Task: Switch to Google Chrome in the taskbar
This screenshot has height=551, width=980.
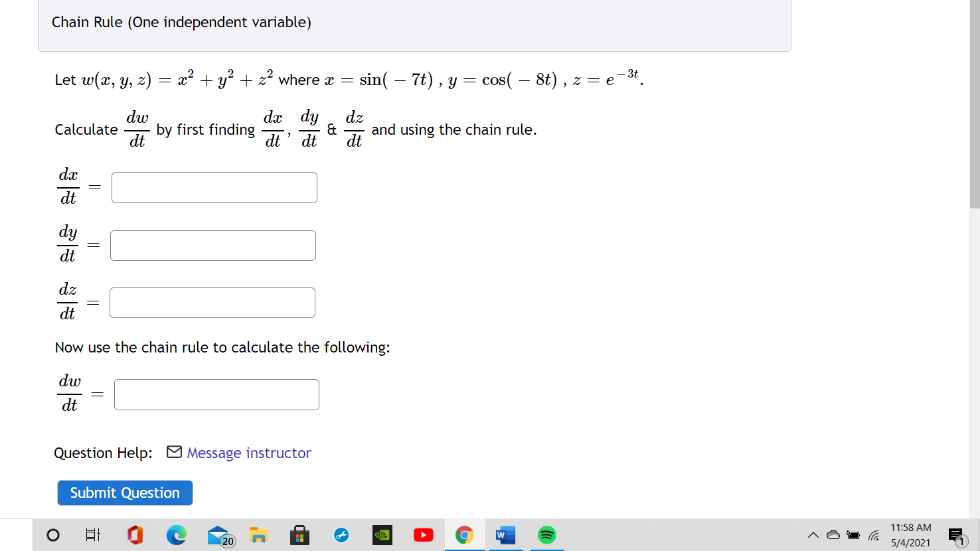Action: point(464,535)
